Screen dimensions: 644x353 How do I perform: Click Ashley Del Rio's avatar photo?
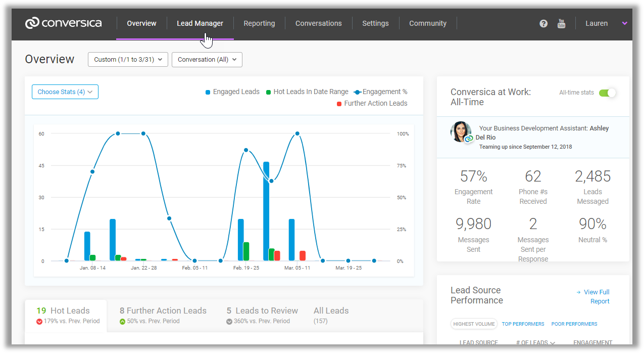pos(461,132)
